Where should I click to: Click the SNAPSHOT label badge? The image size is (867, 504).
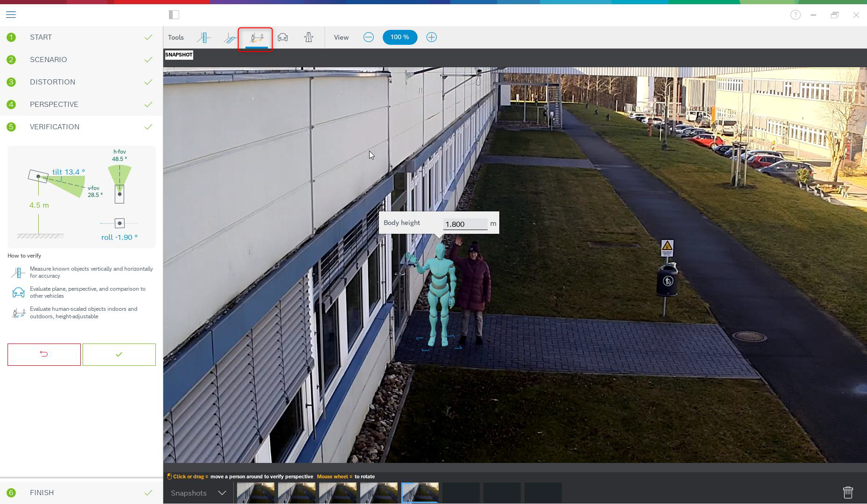[x=179, y=55]
